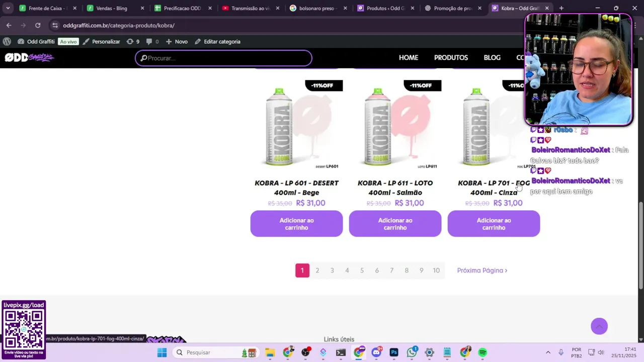Viewport: 644px width, 362px height.
Task: Add Kobra LP 611 Loto to cart
Action: 395,224
